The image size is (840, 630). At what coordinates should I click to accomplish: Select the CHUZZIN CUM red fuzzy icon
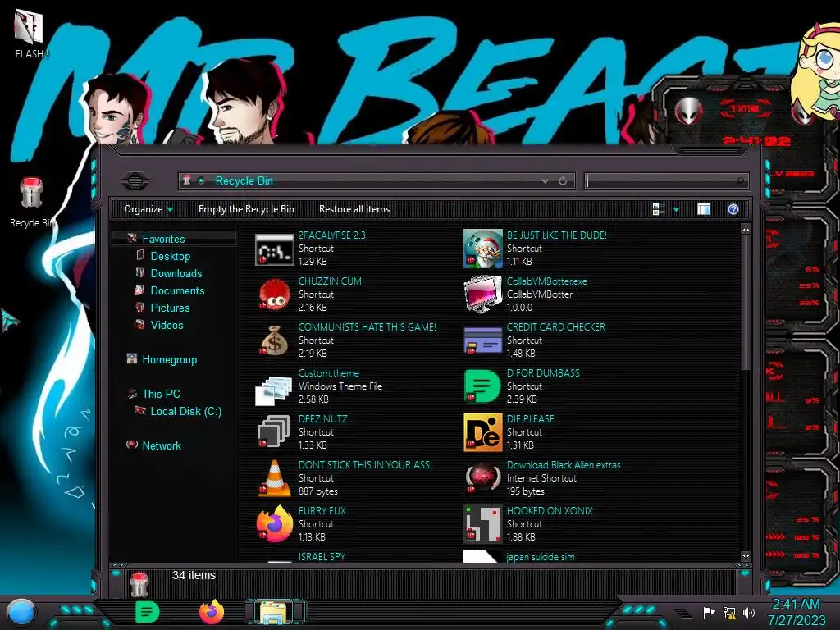pos(274,294)
